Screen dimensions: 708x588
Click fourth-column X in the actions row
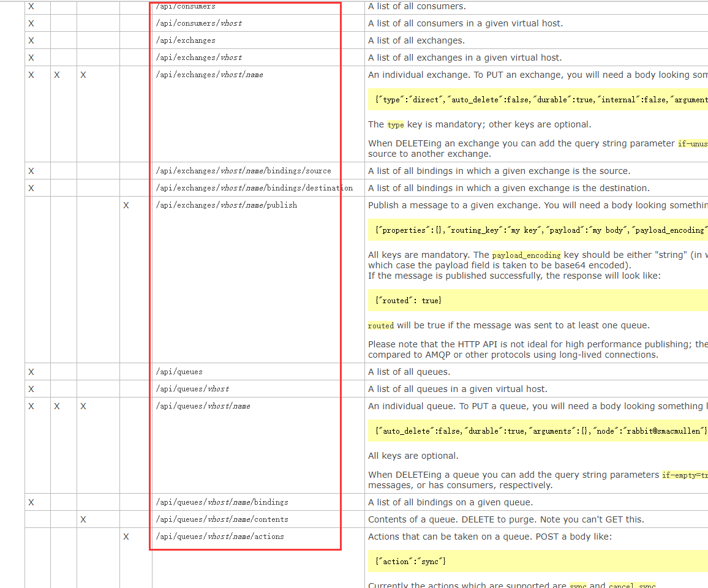pyautogui.click(x=126, y=537)
